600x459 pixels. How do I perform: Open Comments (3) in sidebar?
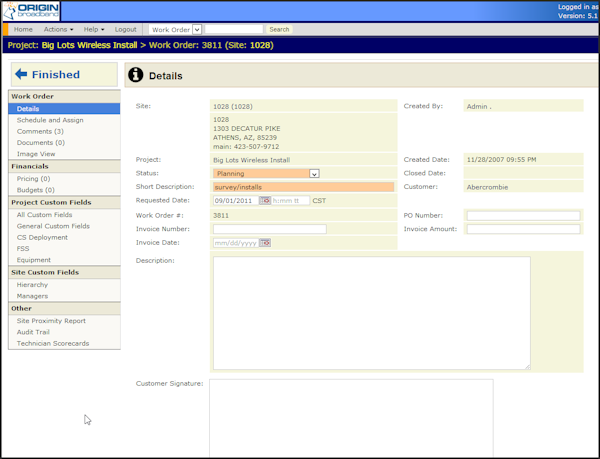pos(40,131)
